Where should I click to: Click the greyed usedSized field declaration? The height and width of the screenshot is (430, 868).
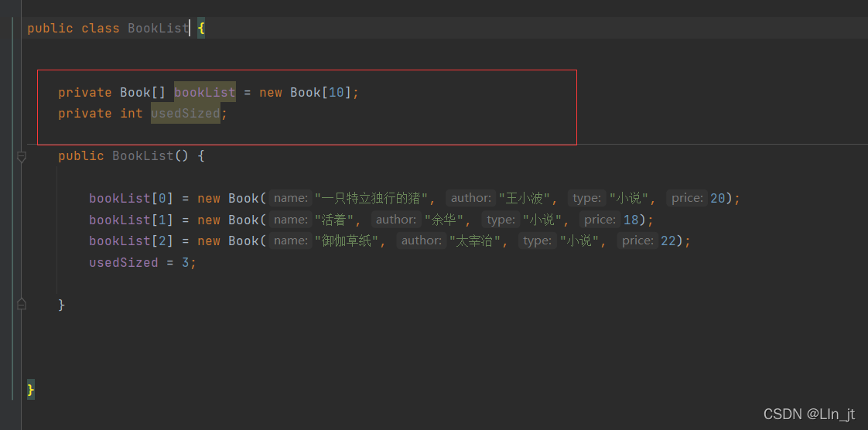[186, 114]
